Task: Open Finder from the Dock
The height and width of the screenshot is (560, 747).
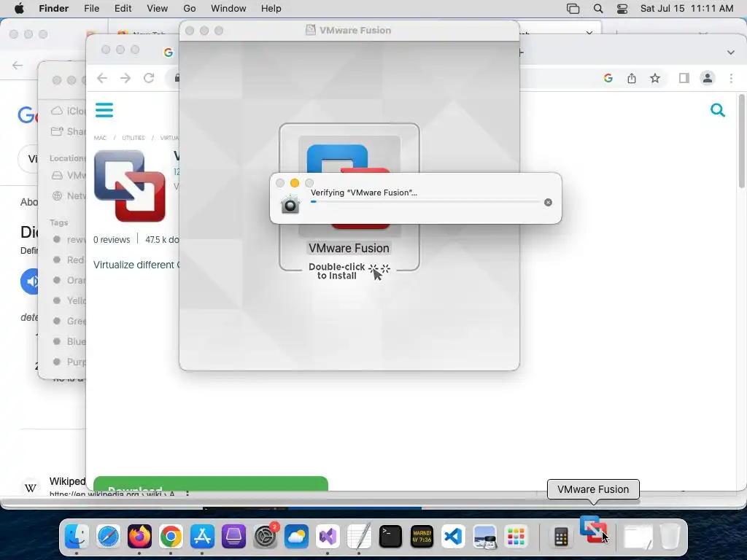Action: tap(77, 537)
